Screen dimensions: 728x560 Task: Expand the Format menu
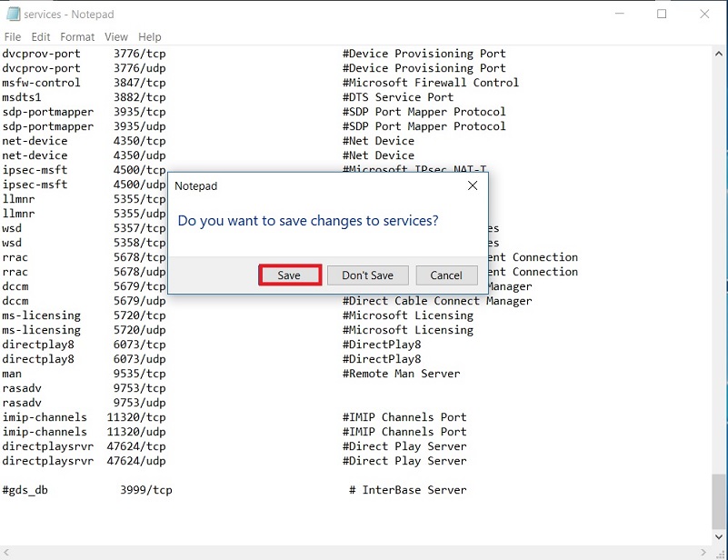(77, 37)
